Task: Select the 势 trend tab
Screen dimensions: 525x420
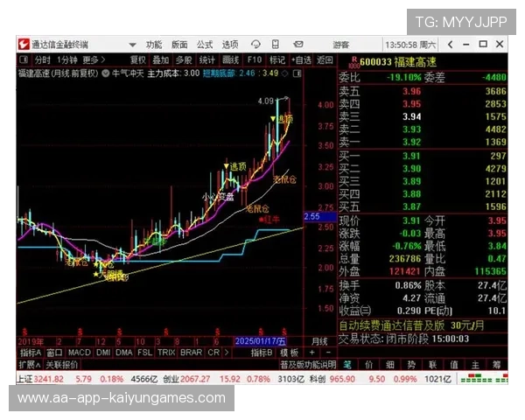Action: 411,365
